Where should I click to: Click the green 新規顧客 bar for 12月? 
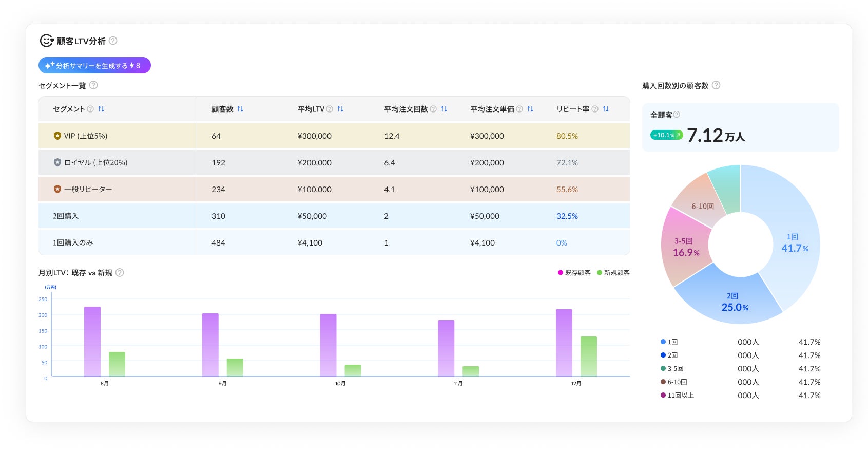(589, 357)
